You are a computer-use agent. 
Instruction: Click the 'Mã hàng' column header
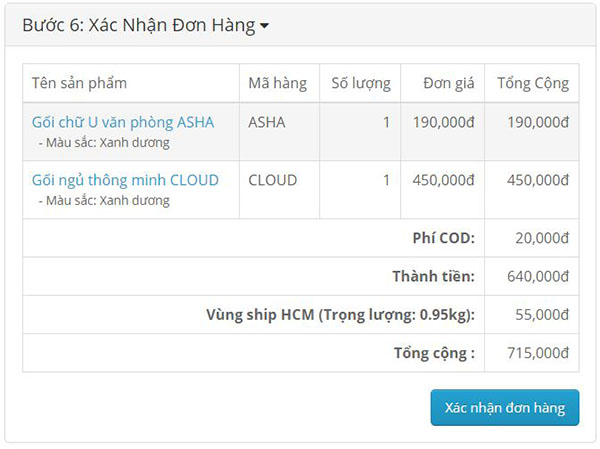tap(277, 83)
